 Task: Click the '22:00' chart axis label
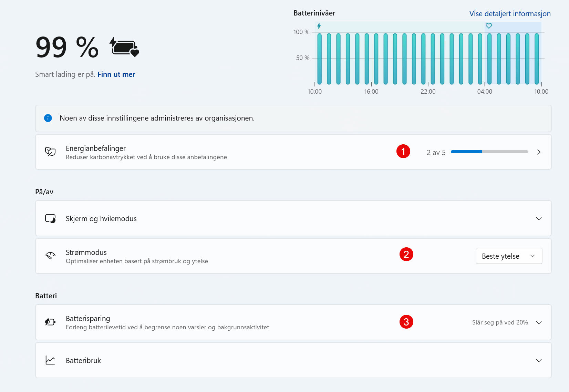click(428, 92)
